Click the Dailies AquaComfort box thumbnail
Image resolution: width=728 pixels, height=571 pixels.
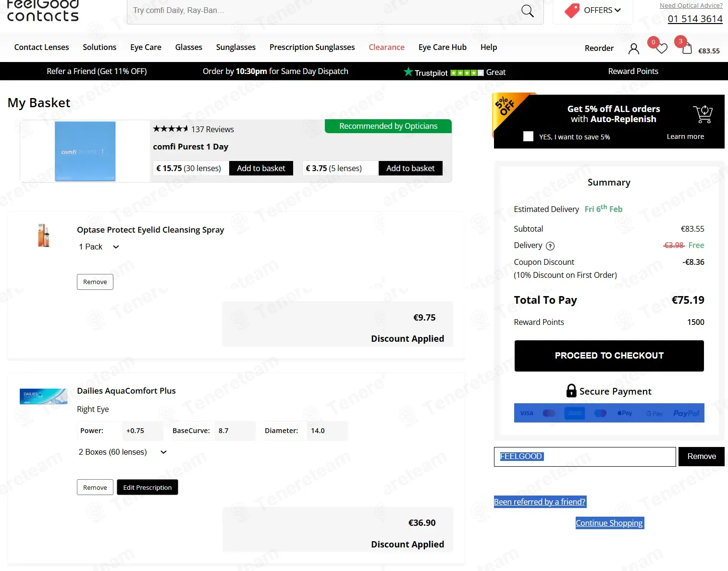(44, 396)
